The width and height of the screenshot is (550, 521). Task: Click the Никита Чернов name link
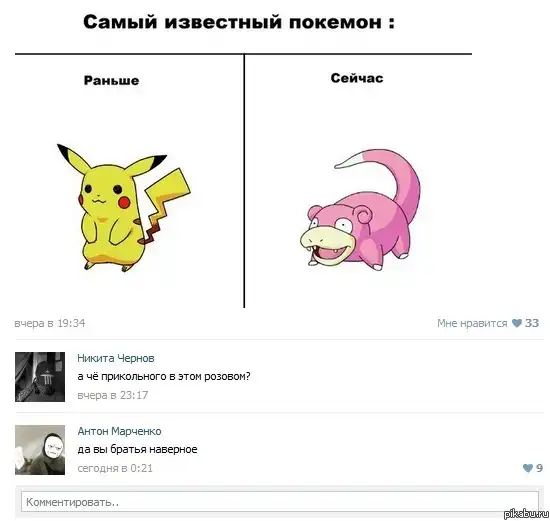pos(116,358)
